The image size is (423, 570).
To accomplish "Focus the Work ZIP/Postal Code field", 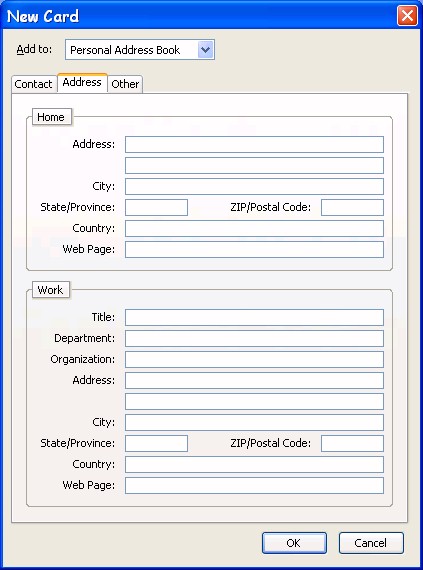I will click(352, 443).
